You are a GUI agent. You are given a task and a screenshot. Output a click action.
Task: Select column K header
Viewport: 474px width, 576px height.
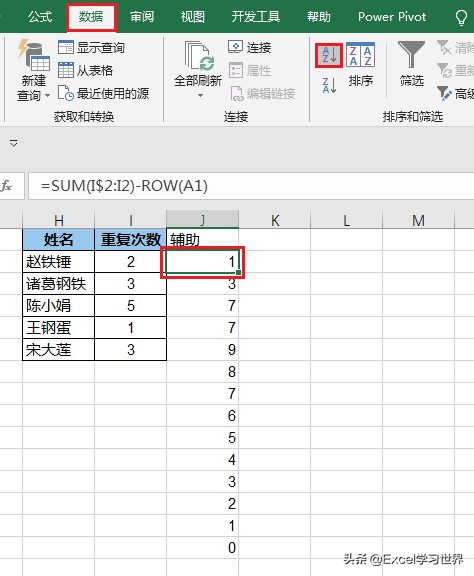(x=274, y=220)
